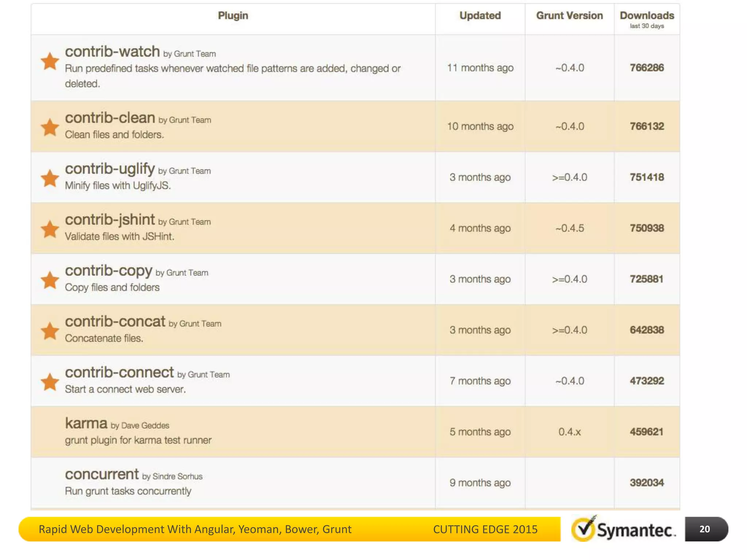Click the star icon beside contrib-connect
This screenshot has height=560, width=747.
[x=50, y=381]
